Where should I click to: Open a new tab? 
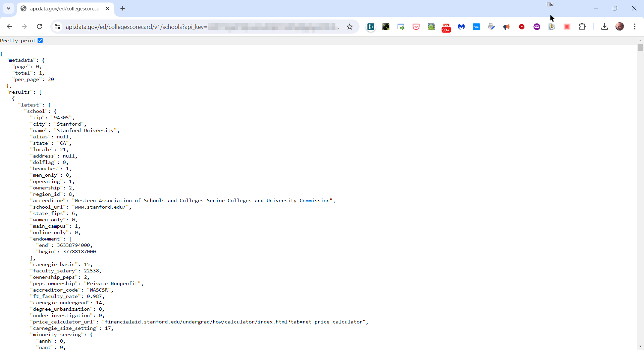pyautogui.click(x=123, y=9)
